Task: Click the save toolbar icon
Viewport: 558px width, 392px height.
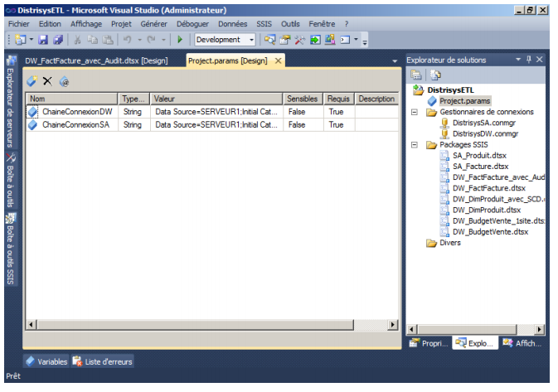Action: [x=45, y=40]
